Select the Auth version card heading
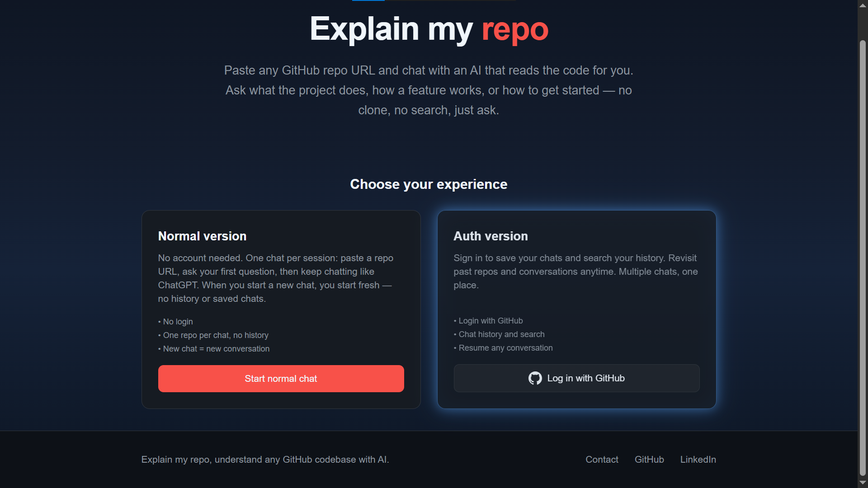 [491, 236]
